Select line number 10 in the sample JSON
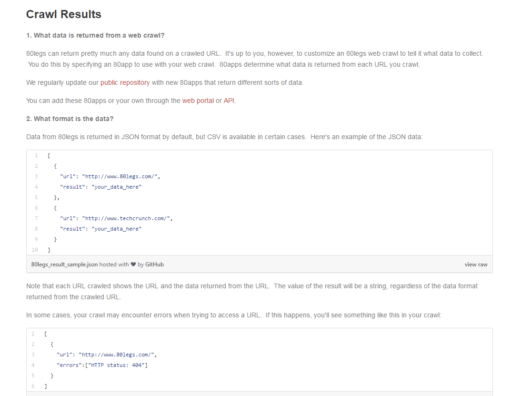532x396 pixels. (35, 250)
